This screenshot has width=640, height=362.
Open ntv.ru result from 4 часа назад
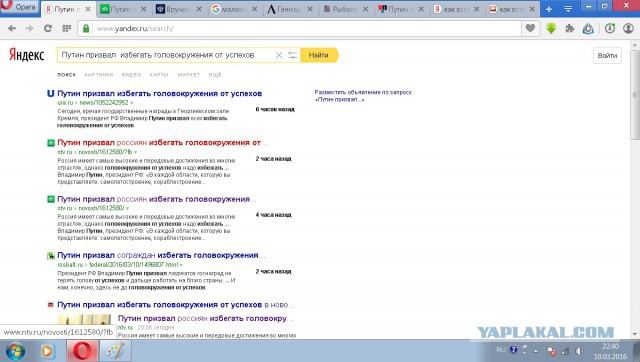pos(156,199)
